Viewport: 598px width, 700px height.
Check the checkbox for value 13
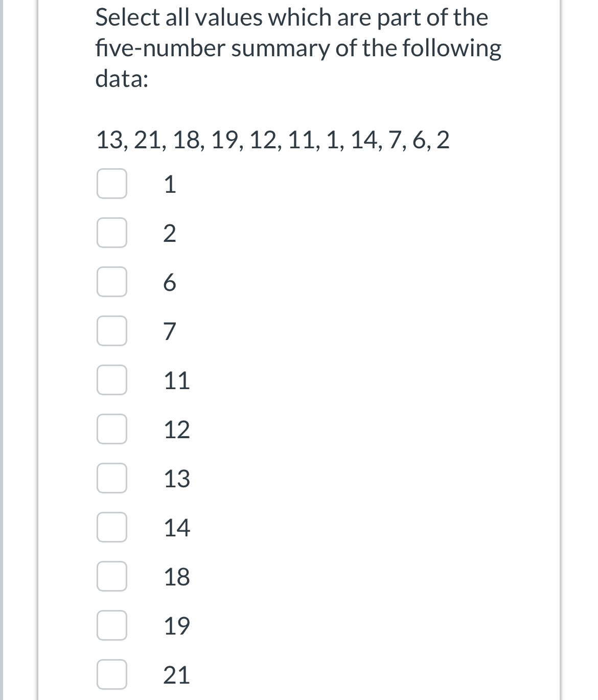(111, 480)
